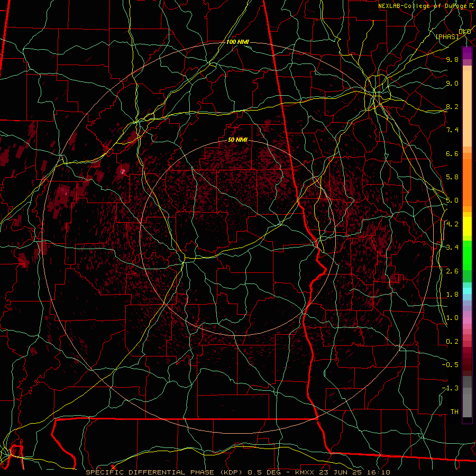476x476 pixels.
Task: Pick the purple top color bar segment
Action: 467,53
